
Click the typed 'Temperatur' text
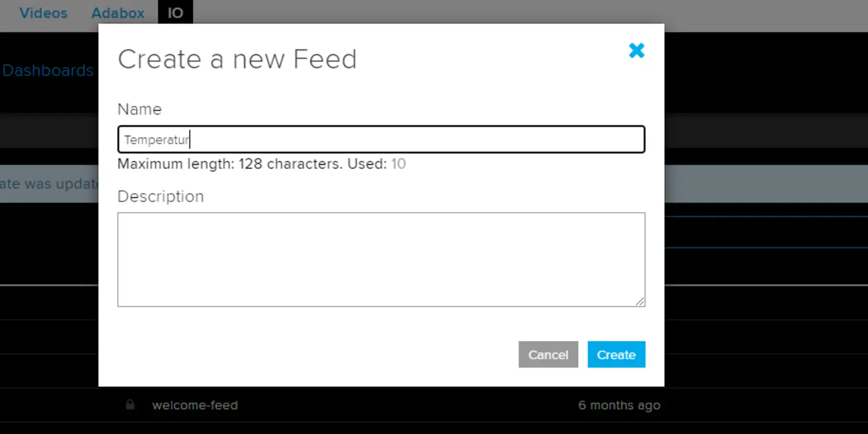156,140
